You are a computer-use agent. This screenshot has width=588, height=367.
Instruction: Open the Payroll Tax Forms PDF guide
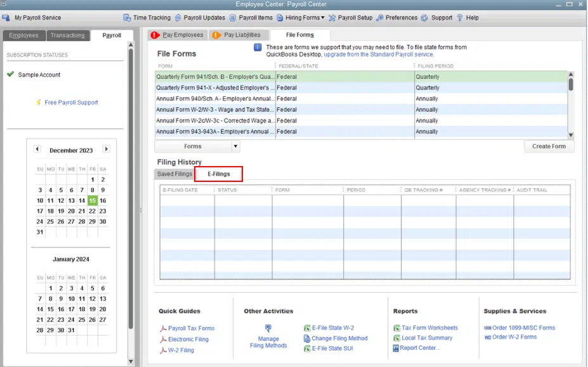pos(163,328)
